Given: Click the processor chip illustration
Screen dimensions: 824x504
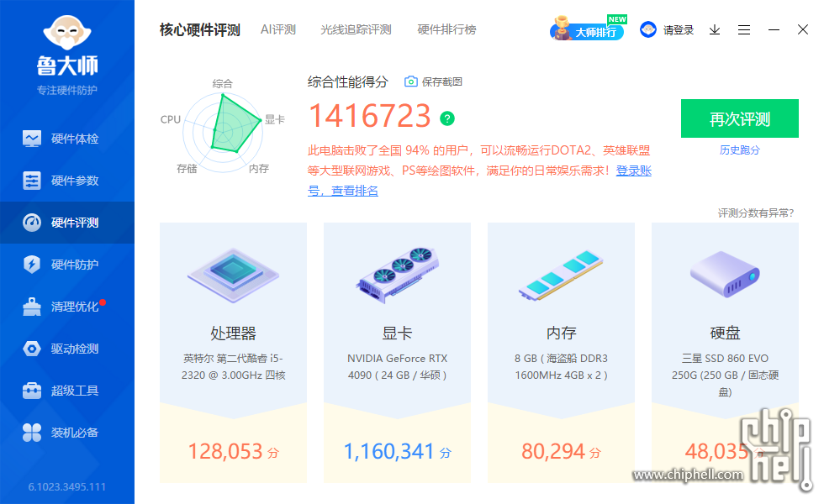Looking at the screenshot, I should click(234, 276).
